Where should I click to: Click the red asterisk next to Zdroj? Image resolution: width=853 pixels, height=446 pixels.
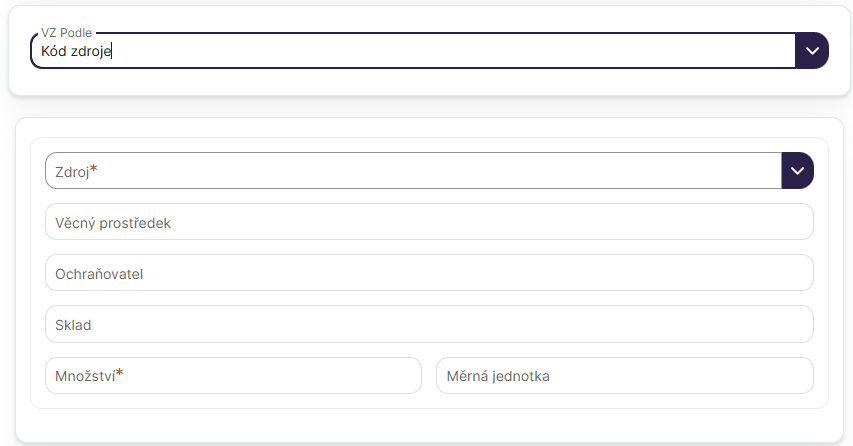[x=94, y=169]
